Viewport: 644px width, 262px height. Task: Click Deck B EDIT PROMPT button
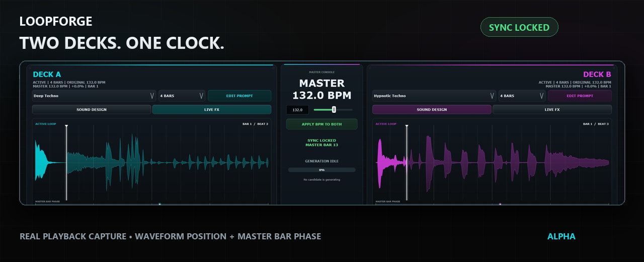[x=580, y=96]
